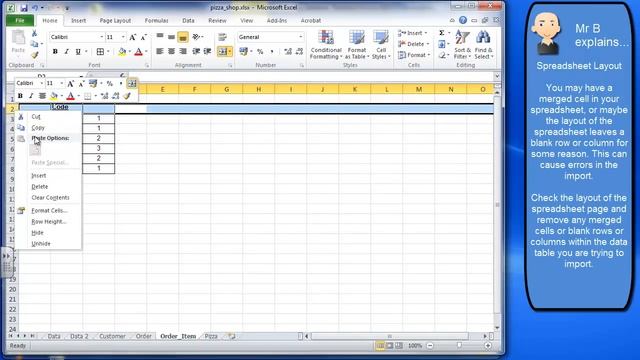Toggle Bold in the ribbon Font group

click(x=55, y=51)
